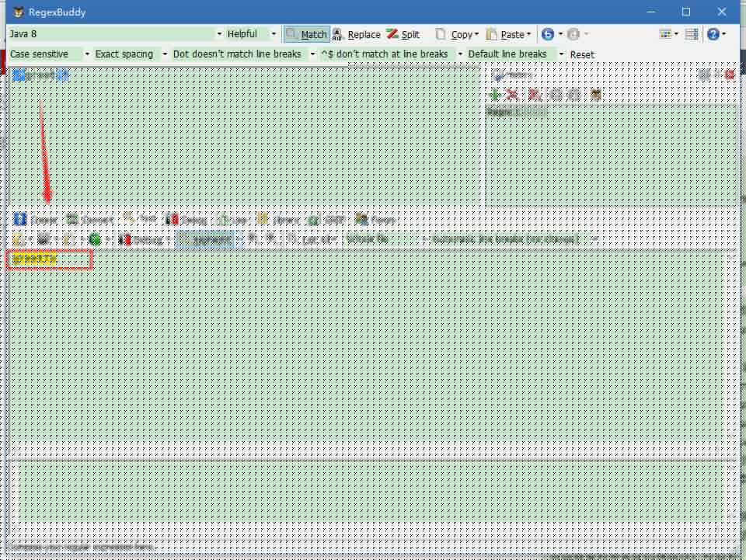Screen dimensions: 746x560
Task: Click the find previous match icon
Action: (253, 239)
